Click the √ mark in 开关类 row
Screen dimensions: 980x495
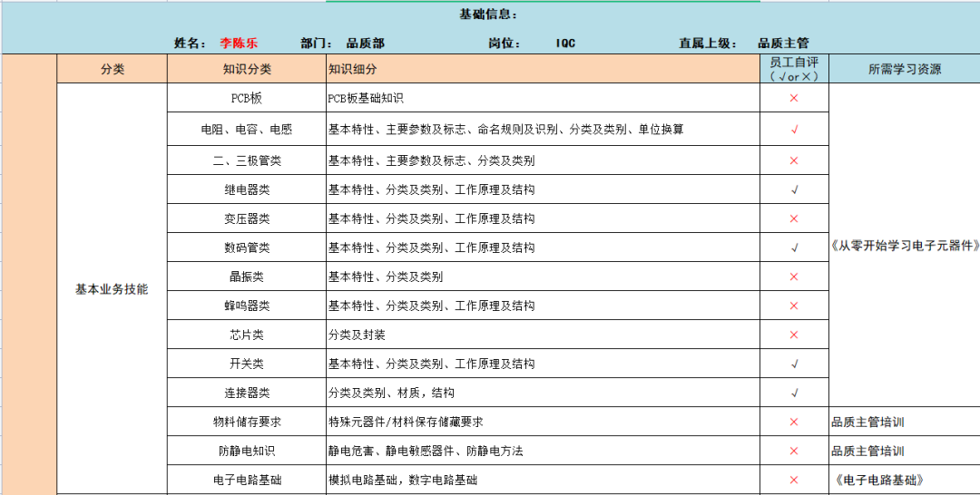pos(794,364)
